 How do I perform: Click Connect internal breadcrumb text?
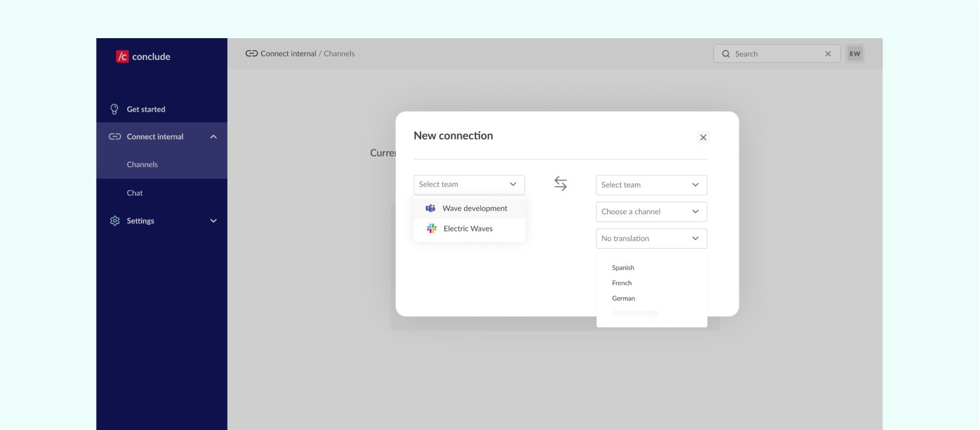coord(289,53)
